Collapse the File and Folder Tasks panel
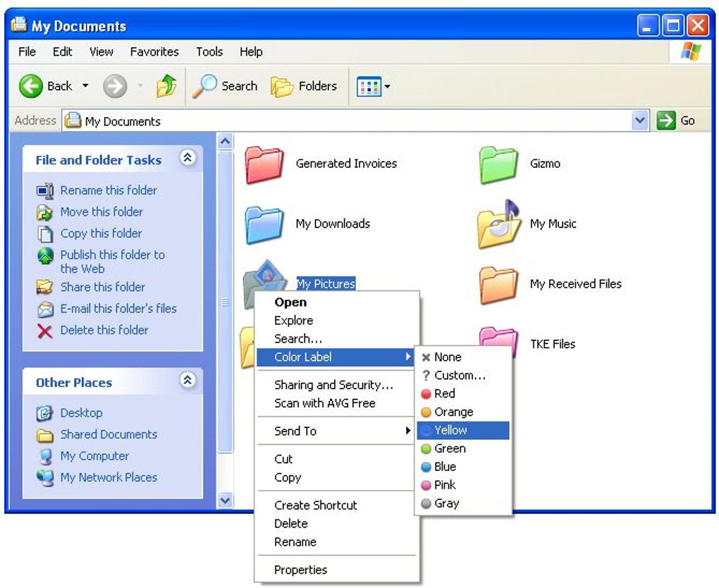Screen dimensions: 719x588 pyautogui.click(x=188, y=158)
